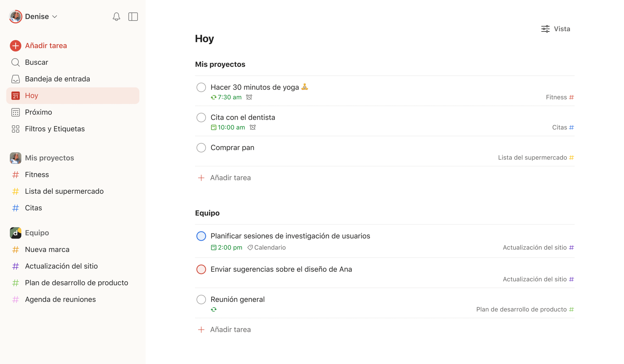Open Bandeja de entrada
The width and height of the screenshot is (624, 364).
pyautogui.click(x=73, y=79)
